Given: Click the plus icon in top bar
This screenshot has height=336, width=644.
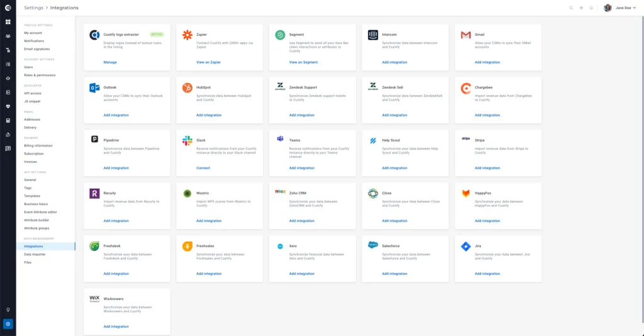Looking at the screenshot, I should (x=581, y=8).
